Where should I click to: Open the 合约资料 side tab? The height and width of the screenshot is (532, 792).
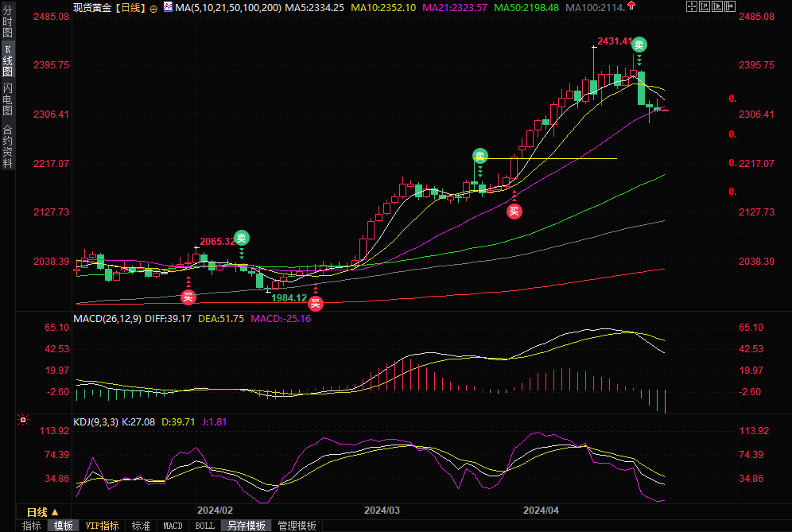[8, 146]
